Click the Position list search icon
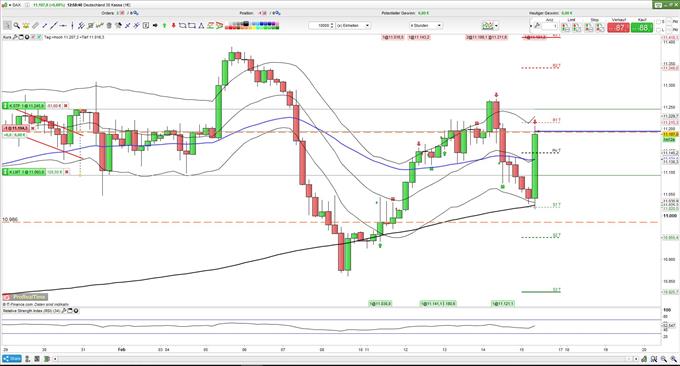Screen dimensions: 680x366 [x=278, y=13]
